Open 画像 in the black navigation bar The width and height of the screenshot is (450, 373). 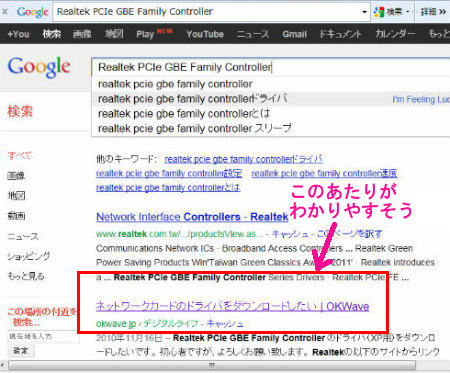pyautogui.click(x=82, y=34)
